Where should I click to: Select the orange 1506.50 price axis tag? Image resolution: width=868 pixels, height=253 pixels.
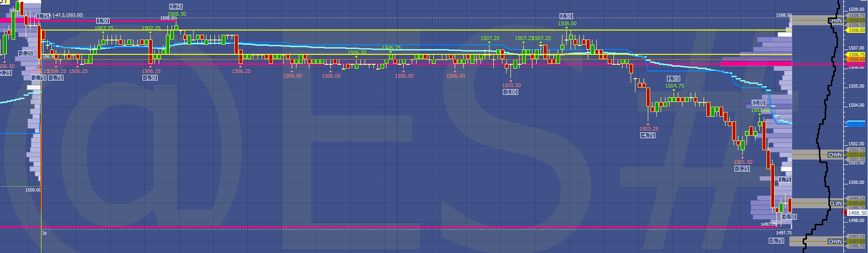(x=856, y=60)
